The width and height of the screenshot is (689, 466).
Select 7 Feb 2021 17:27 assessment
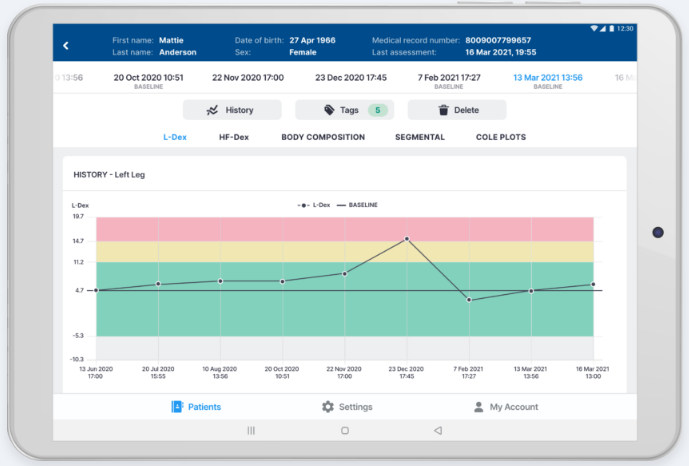click(x=449, y=77)
